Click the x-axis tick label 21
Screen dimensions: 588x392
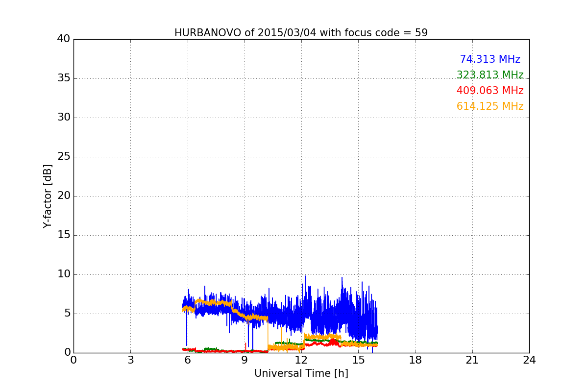tap(472, 360)
